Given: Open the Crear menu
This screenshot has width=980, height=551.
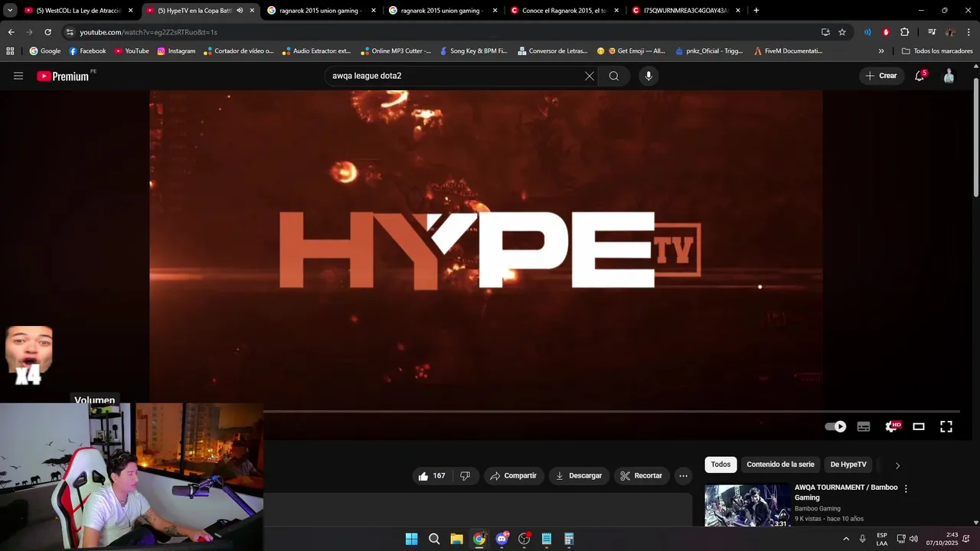Looking at the screenshot, I should [881, 76].
